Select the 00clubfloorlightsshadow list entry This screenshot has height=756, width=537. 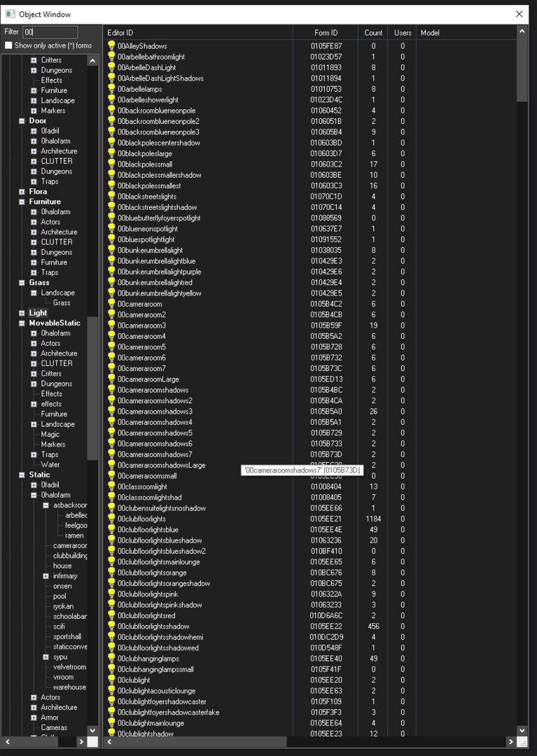(153, 626)
